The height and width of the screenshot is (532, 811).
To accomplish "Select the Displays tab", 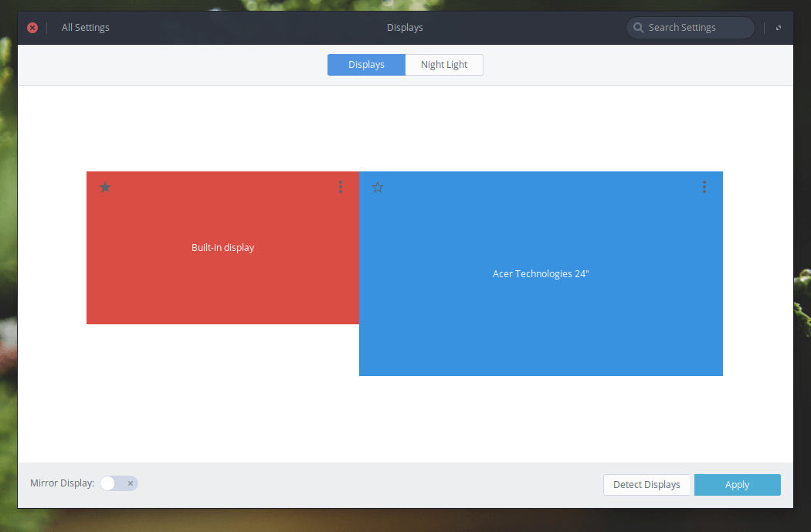I will click(366, 65).
